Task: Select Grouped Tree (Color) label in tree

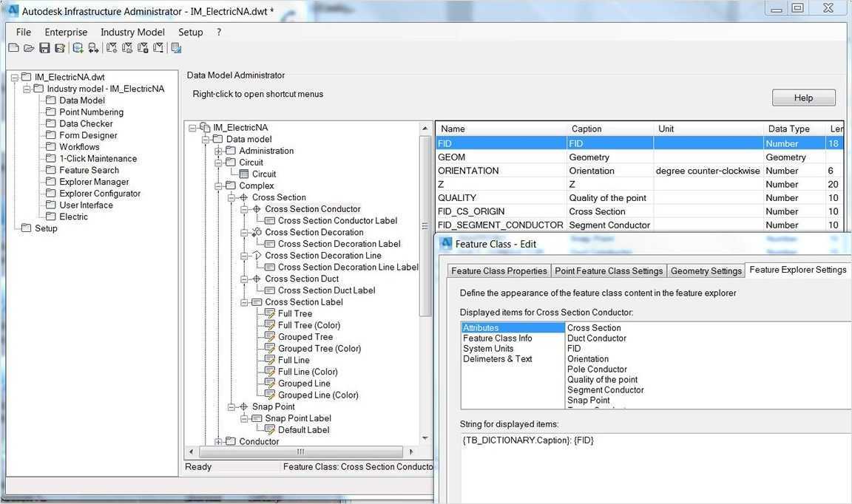Action: (x=319, y=349)
